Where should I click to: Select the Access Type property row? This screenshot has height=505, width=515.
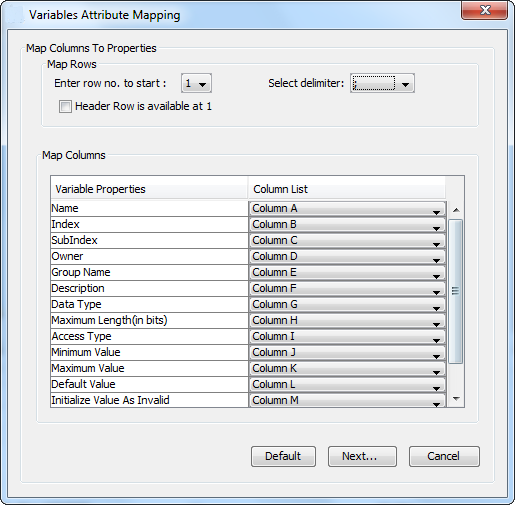tap(149, 337)
